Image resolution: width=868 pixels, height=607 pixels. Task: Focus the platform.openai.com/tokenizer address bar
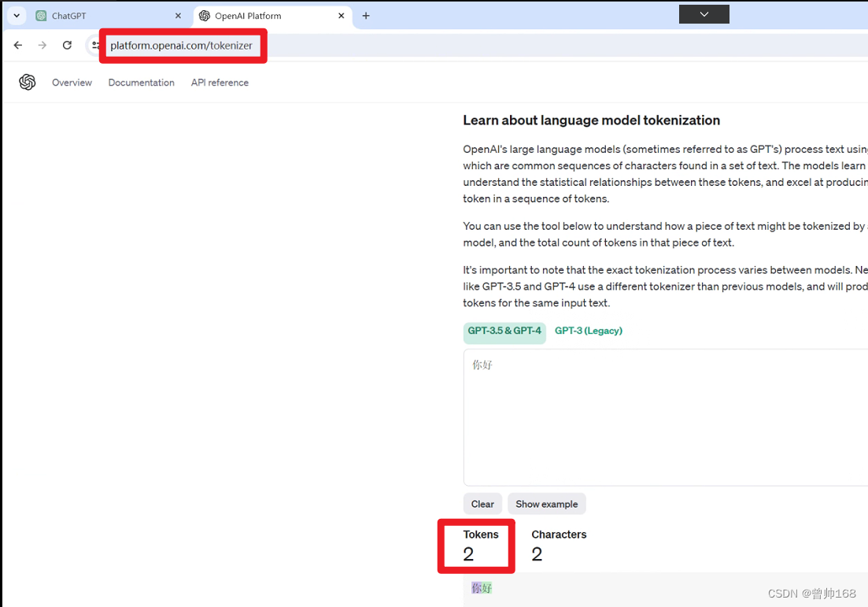pos(181,46)
